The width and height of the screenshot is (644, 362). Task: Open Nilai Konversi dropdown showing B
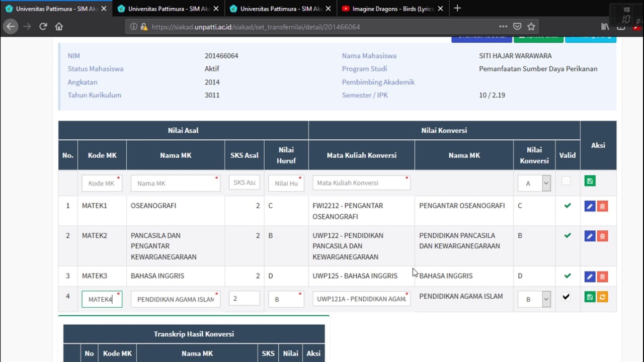(x=534, y=299)
